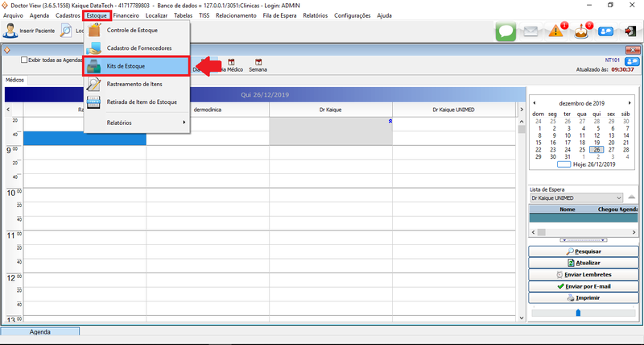Click the Inserir Paciente icon
Image resolution: width=644 pixels, height=345 pixels.
pos(10,31)
